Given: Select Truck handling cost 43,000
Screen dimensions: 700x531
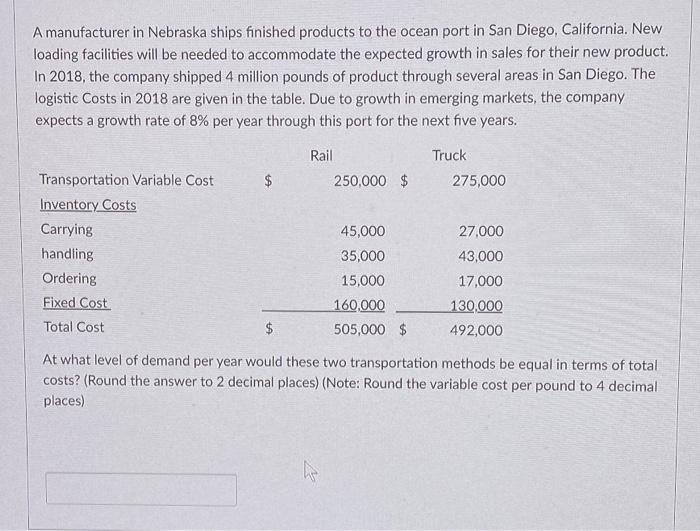Looking at the screenshot, I should tap(481, 256).
